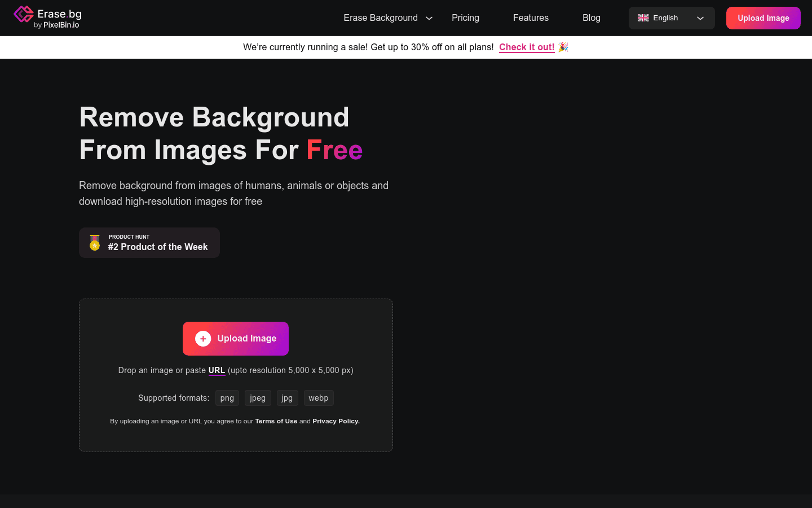Click the party popper emoji in sale banner
The image size is (812, 508).
(563, 47)
